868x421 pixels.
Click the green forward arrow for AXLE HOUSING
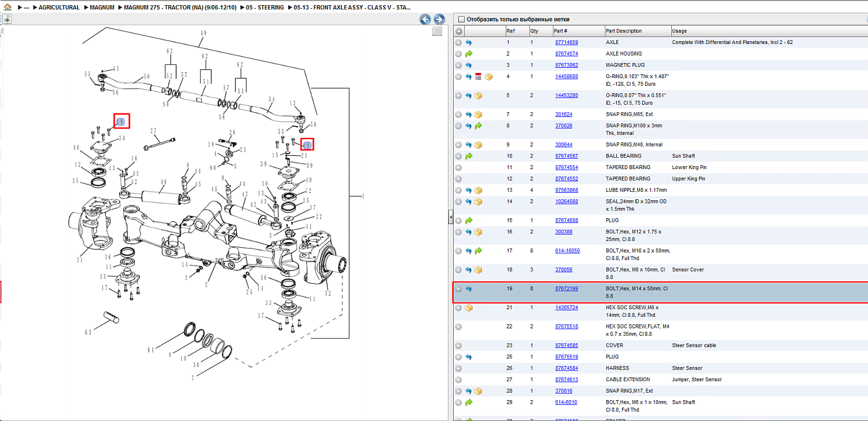[x=469, y=54]
